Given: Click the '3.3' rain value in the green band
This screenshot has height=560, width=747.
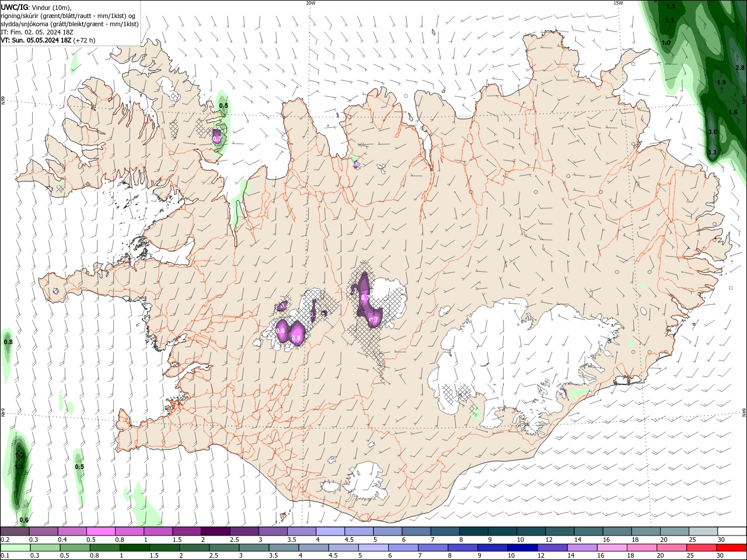Looking at the screenshot, I should (711, 152).
